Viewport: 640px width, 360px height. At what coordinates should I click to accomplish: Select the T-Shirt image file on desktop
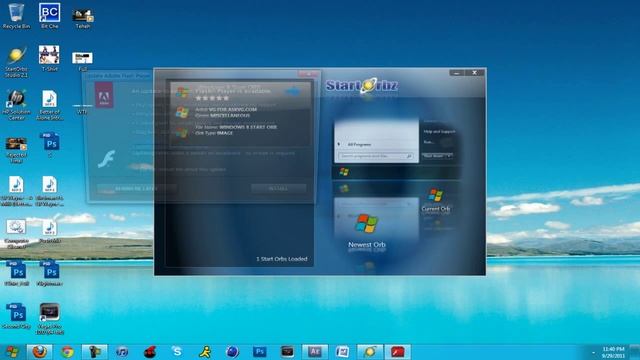click(x=49, y=58)
